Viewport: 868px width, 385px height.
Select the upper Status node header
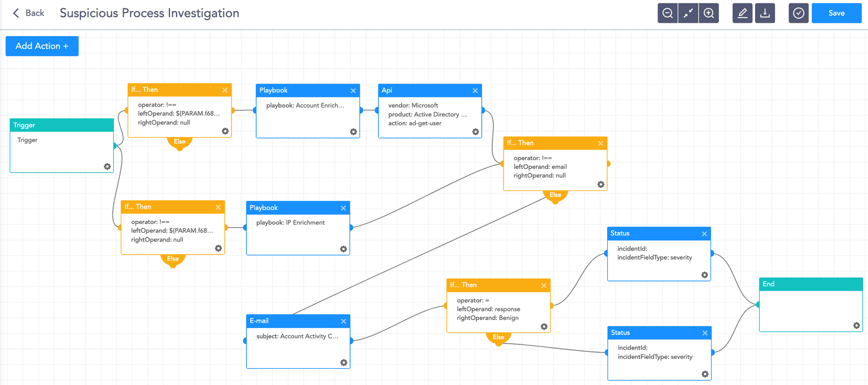pos(651,234)
